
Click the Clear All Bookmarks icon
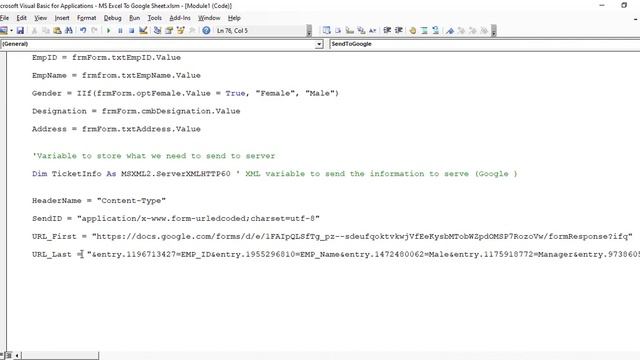point(484,31)
